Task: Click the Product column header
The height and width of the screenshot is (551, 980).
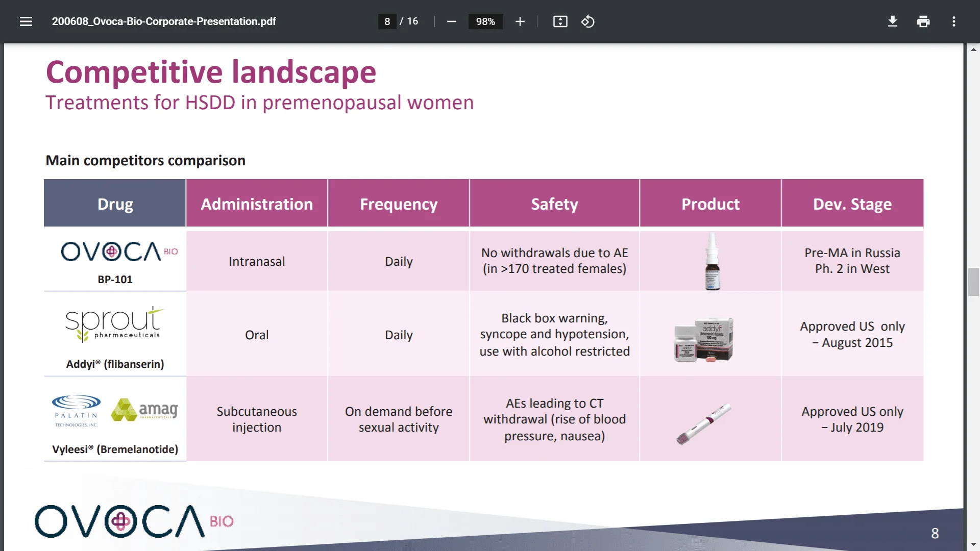Action: click(x=710, y=203)
